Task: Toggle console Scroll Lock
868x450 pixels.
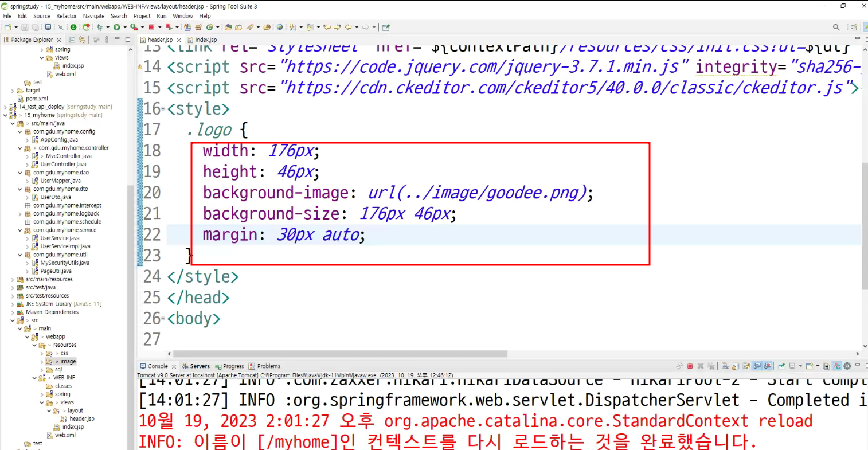Action: (736, 366)
